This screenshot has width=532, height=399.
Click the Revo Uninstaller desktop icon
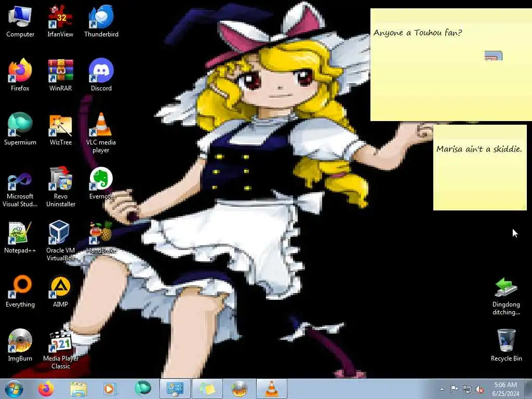tap(60, 187)
